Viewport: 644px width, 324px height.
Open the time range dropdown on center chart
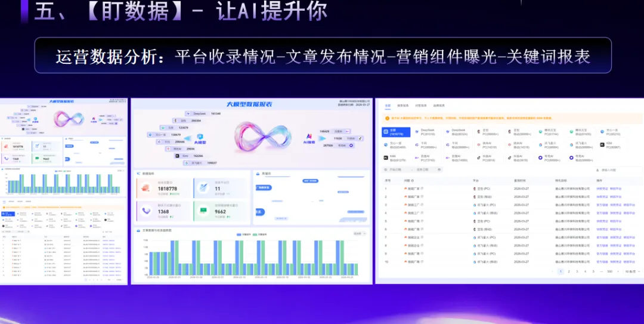[x=360, y=233]
